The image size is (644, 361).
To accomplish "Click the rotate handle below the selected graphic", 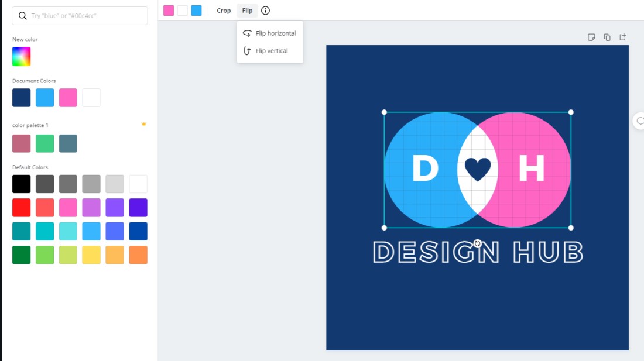I will tap(477, 243).
